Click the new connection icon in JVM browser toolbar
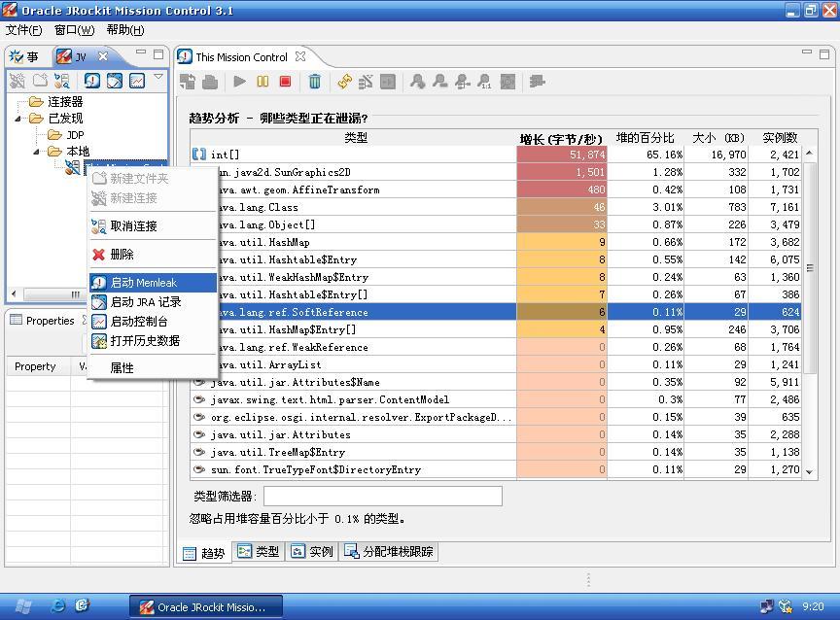Screen dimensions: 840x620 pyautogui.click(x=17, y=81)
